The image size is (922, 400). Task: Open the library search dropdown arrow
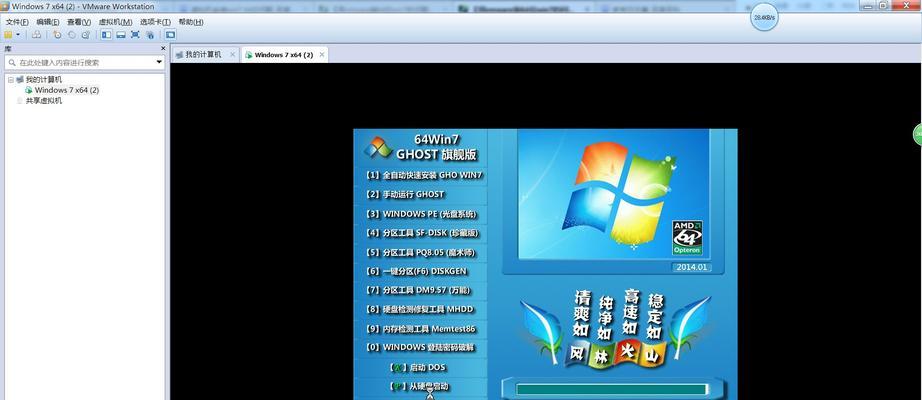click(159, 62)
